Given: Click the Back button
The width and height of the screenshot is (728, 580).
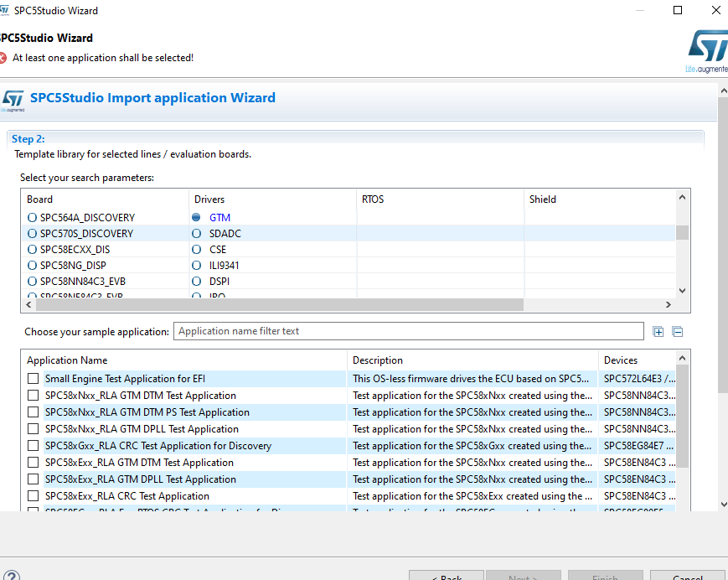Looking at the screenshot, I should (x=447, y=575).
